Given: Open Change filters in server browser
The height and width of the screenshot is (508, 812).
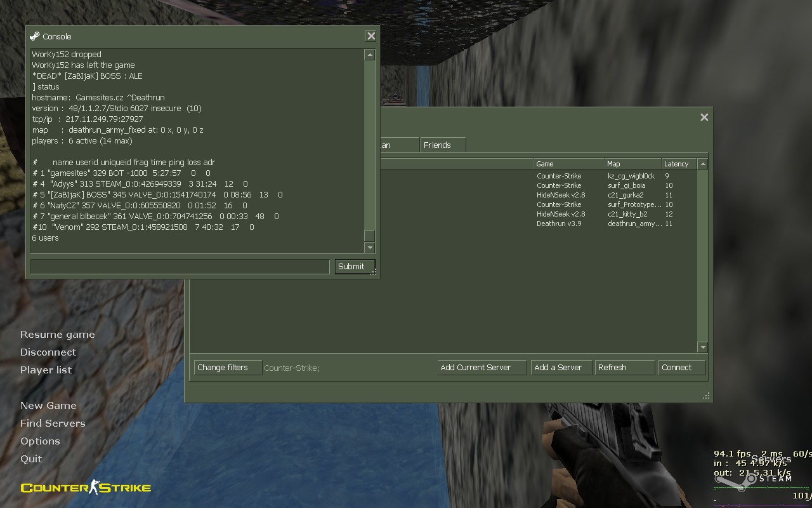Looking at the screenshot, I should [x=228, y=368].
